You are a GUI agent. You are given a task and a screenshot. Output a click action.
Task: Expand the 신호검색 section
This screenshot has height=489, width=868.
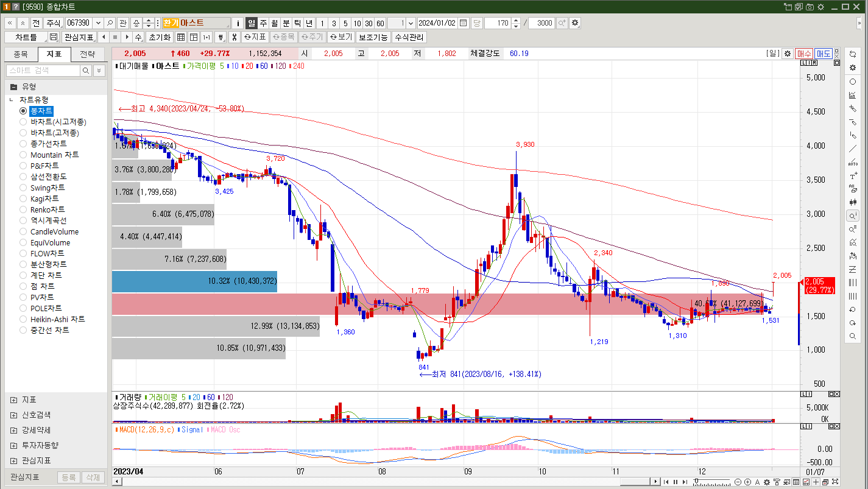coord(13,415)
